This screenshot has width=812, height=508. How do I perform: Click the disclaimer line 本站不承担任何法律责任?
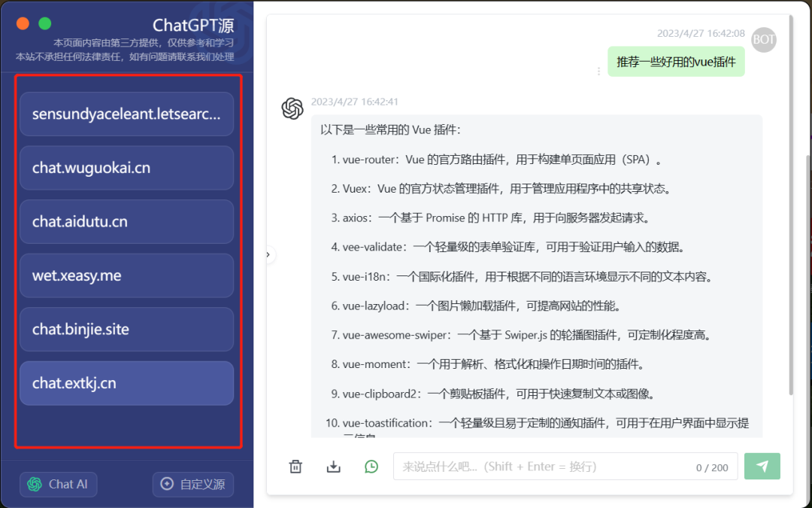click(x=125, y=57)
